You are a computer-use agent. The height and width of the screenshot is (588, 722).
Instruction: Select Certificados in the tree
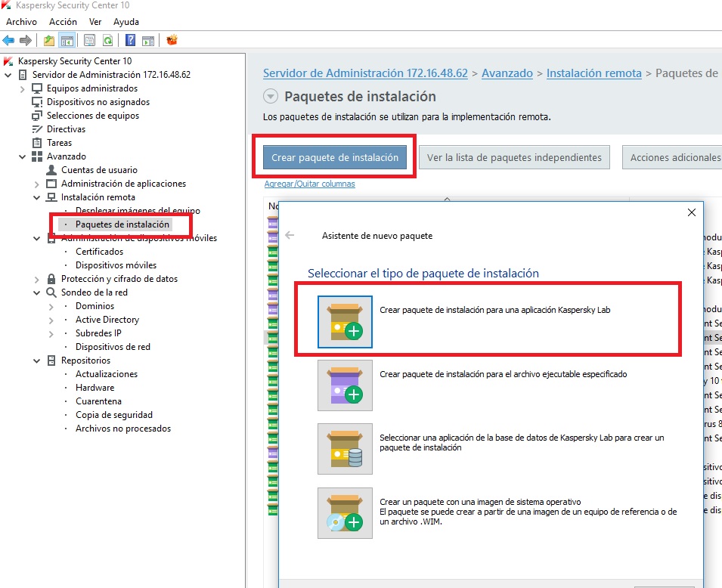point(100,252)
